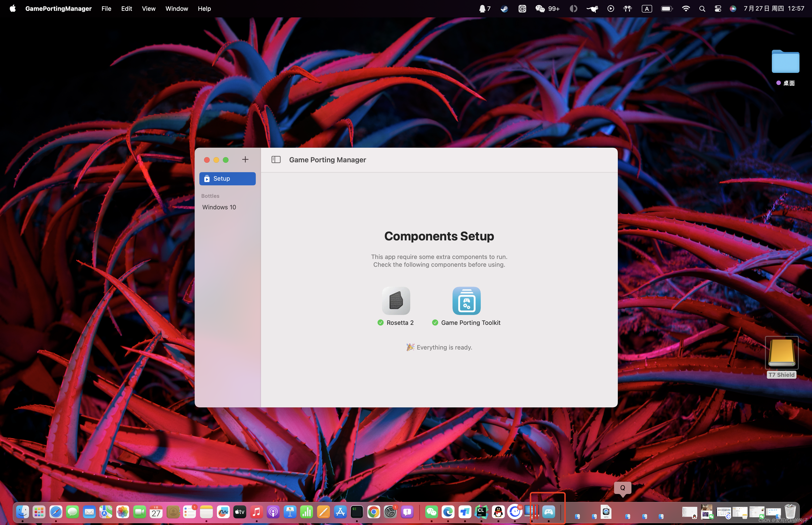Toggle the sidebar visibility button
This screenshot has width=812, height=525.
(x=276, y=159)
